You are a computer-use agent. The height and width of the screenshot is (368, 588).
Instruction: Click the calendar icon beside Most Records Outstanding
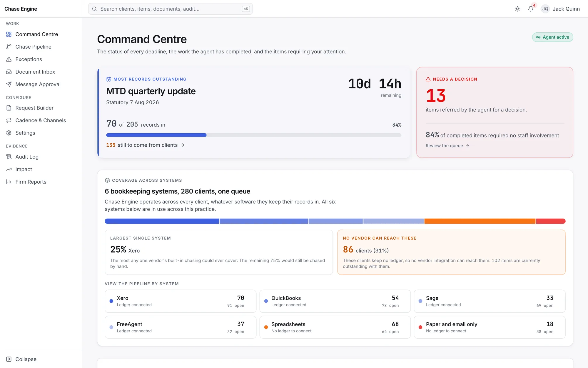(x=109, y=79)
